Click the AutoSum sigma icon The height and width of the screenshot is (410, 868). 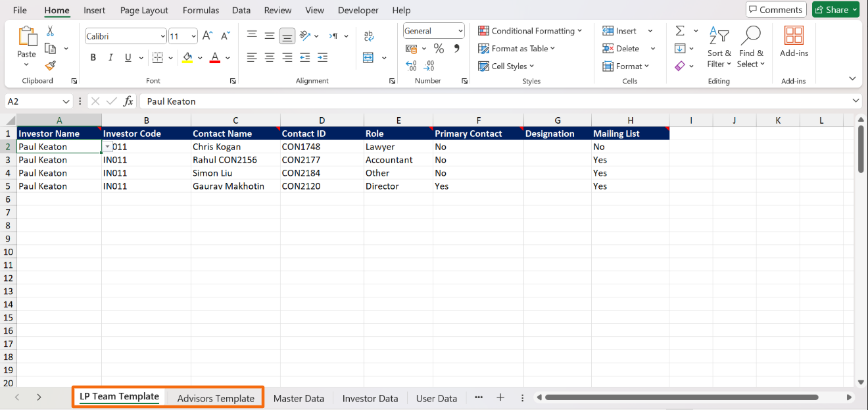[x=680, y=31]
